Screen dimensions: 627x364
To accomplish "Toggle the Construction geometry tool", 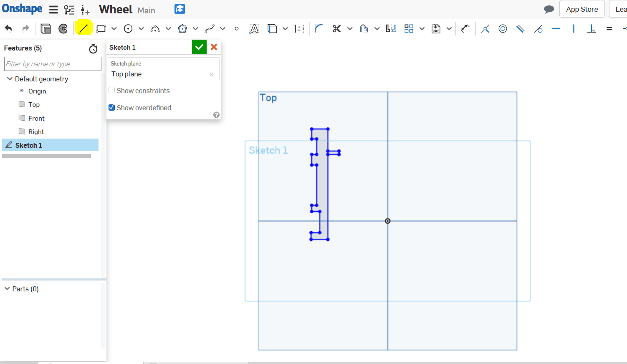I will coord(299,28).
